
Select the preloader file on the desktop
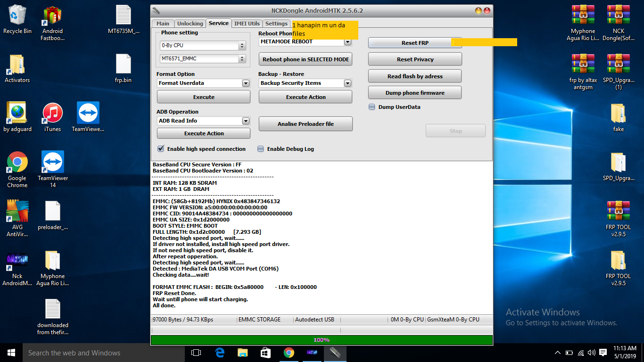52,215
